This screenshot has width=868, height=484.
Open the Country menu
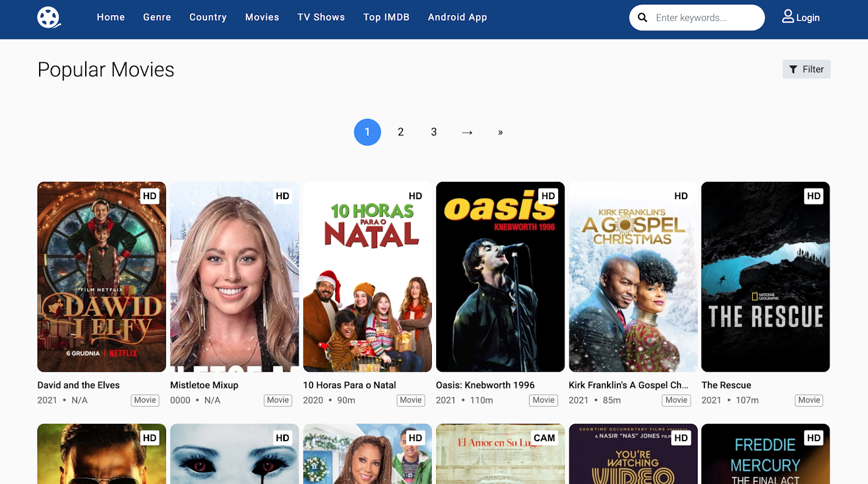click(x=208, y=17)
